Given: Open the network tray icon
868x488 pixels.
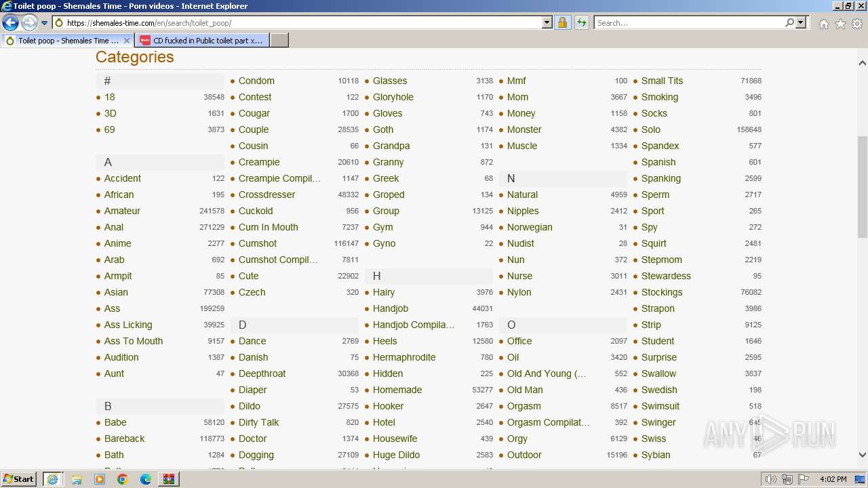Looking at the screenshot, I should (787, 479).
